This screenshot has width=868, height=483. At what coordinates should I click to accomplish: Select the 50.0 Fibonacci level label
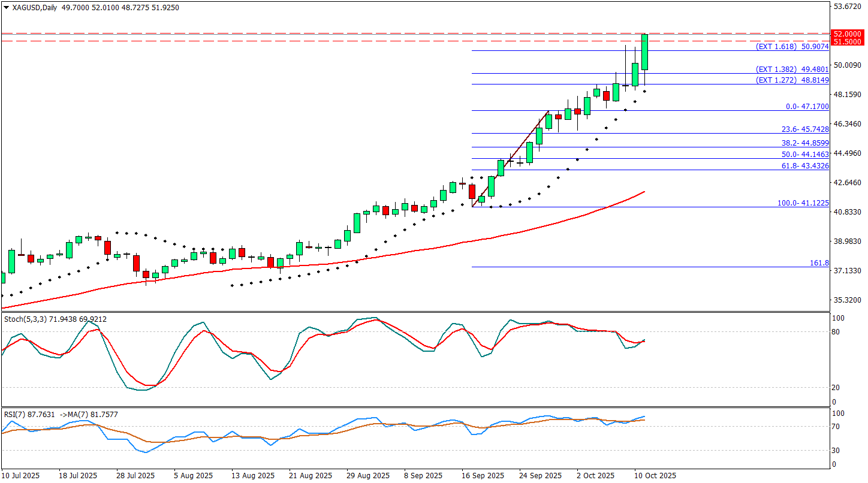pos(805,155)
